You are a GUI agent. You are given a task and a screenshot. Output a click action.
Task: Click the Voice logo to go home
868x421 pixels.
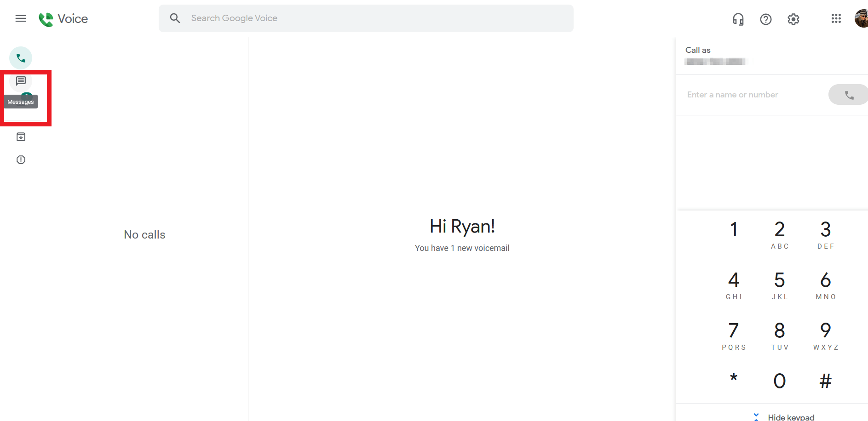pyautogui.click(x=63, y=18)
